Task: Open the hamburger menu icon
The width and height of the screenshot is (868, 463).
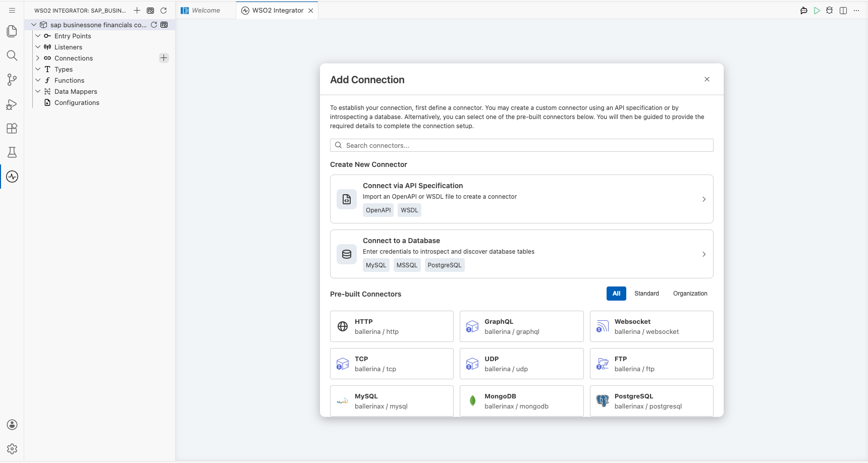Action: pos(12,10)
